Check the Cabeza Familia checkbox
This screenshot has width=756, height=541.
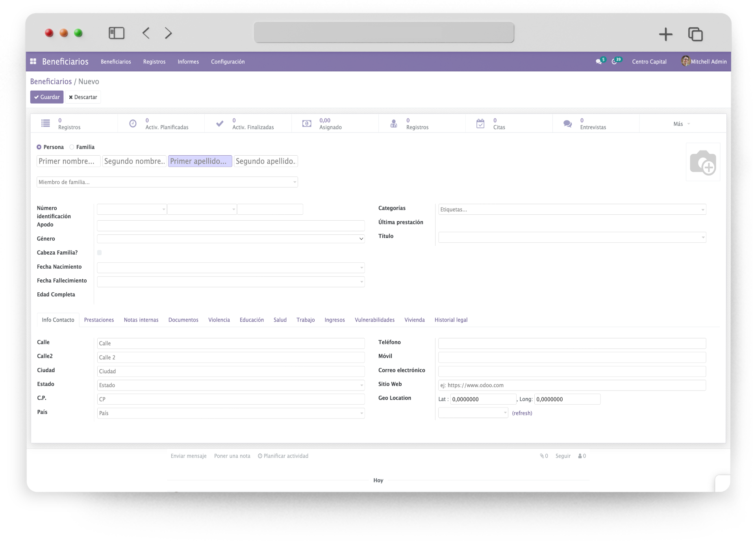coord(99,253)
